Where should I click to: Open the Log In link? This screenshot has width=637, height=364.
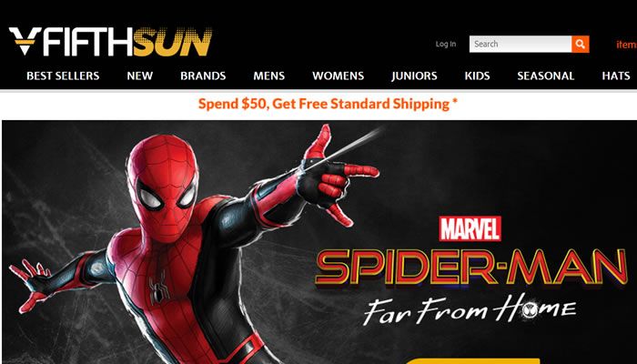(x=446, y=44)
